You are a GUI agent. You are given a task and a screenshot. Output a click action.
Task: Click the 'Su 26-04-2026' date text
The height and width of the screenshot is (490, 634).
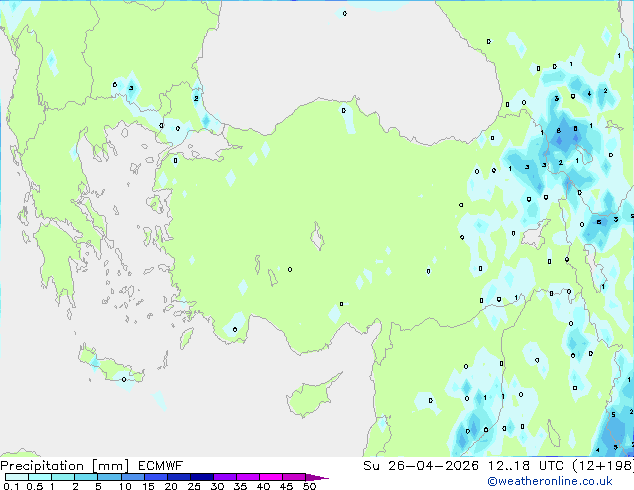click(x=421, y=466)
